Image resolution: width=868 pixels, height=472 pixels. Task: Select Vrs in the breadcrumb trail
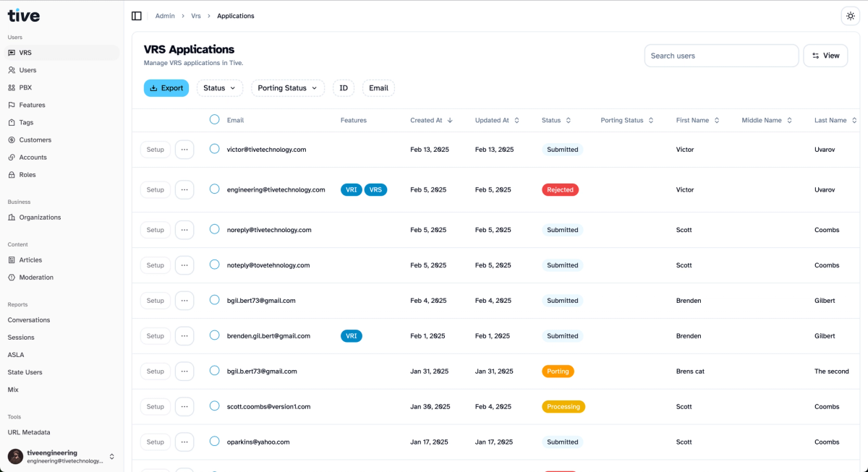pyautogui.click(x=195, y=15)
